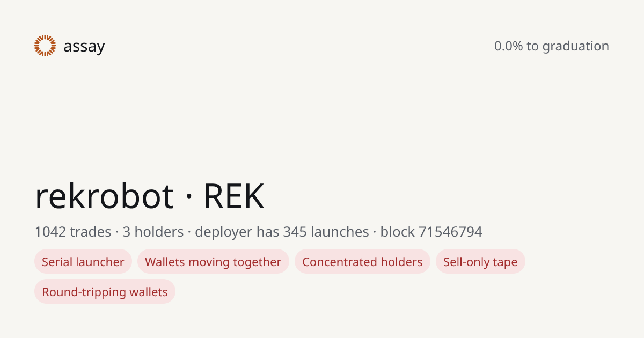View the 3 holders stat
Image resolution: width=644 pixels, height=338 pixels.
coord(153,232)
